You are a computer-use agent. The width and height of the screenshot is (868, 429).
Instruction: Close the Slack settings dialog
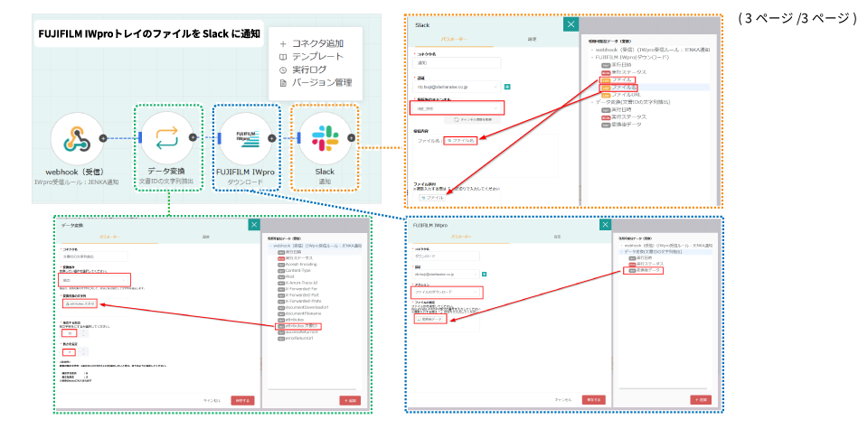[571, 24]
